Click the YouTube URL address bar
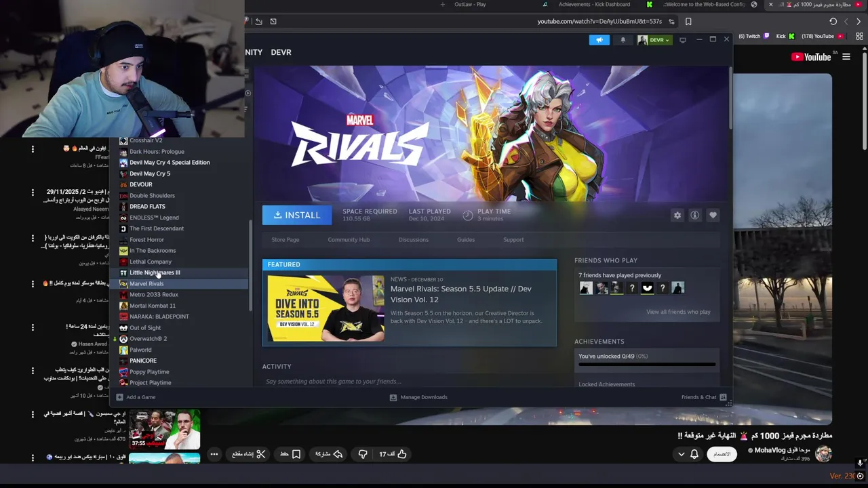The height and width of the screenshot is (488, 868). [x=599, y=22]
